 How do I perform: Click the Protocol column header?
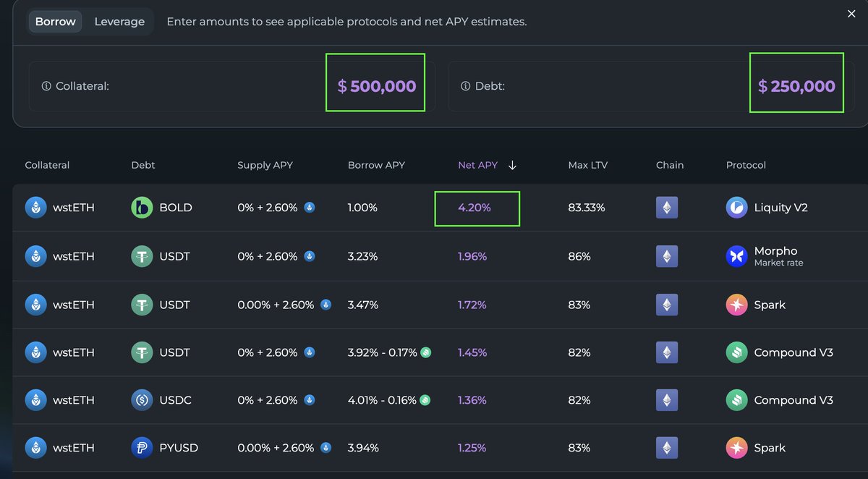(x=746, y=165)
